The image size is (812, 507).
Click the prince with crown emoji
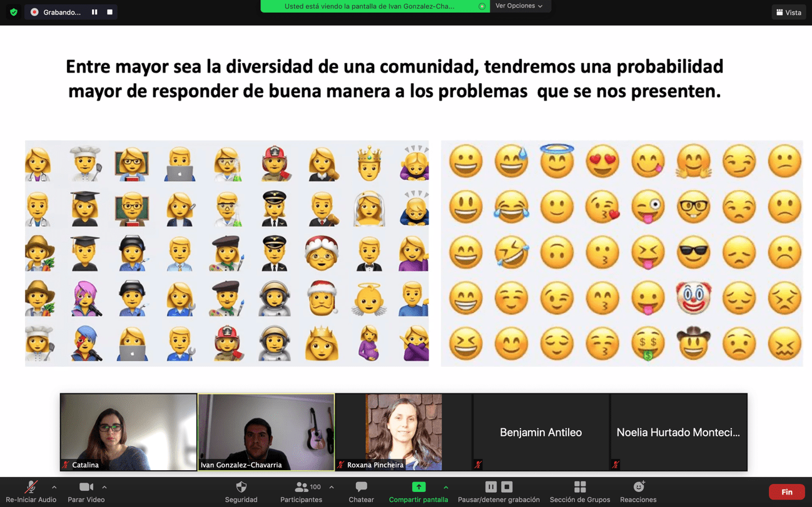click(368, 163)
